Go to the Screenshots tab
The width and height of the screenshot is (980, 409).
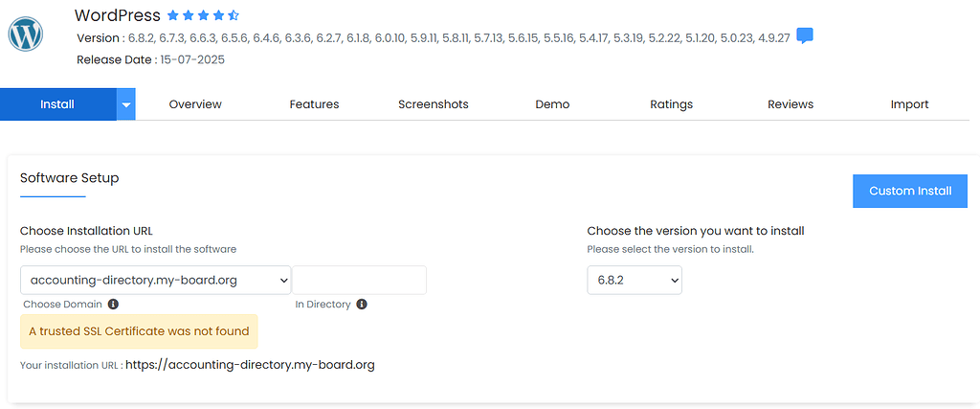click(434, 104)
